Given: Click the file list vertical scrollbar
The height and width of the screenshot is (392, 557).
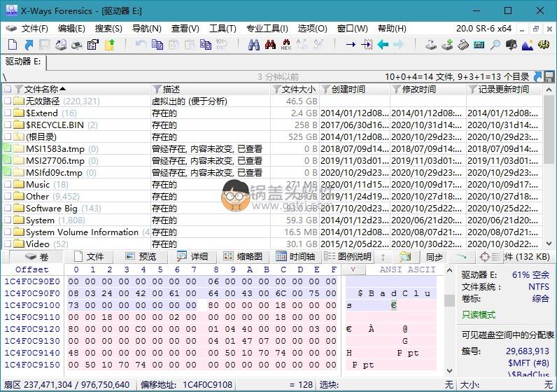Looking at the screenshot, I should 549,167.
